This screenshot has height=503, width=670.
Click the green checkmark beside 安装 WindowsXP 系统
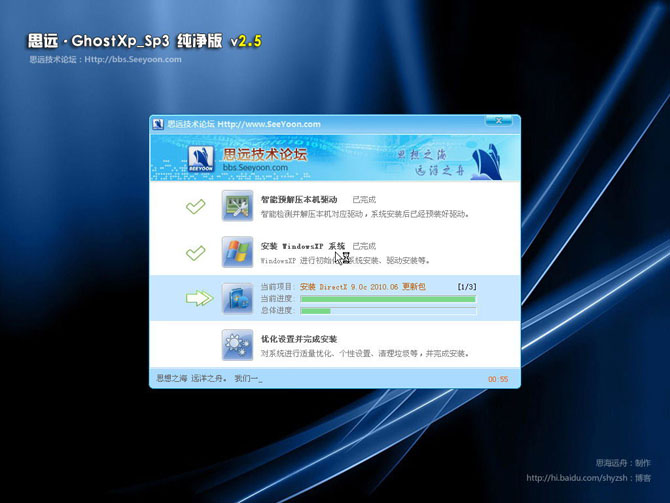pos(196,253)
